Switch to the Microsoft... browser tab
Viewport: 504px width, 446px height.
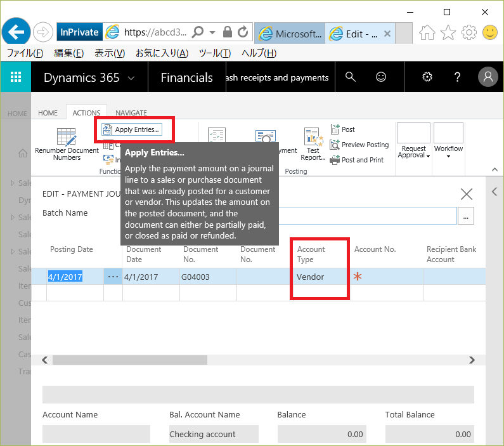tap(290, 34)
